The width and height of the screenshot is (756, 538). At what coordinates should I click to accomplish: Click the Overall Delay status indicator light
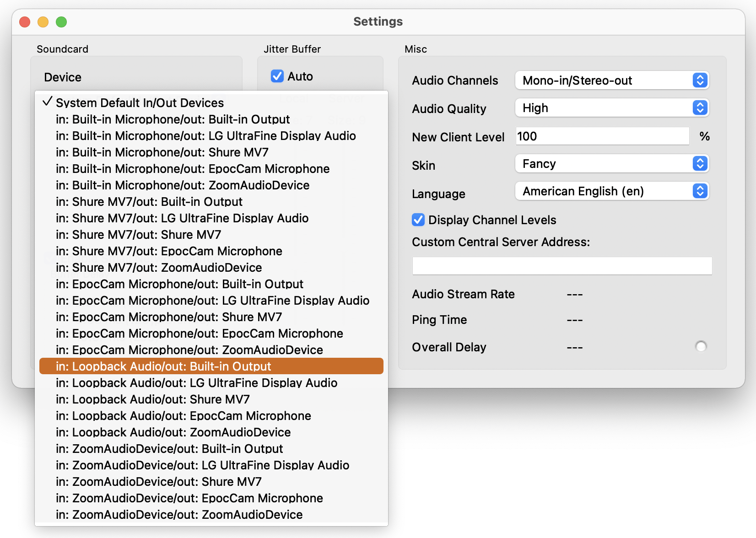pyautogui.click(x=701, y=347)
